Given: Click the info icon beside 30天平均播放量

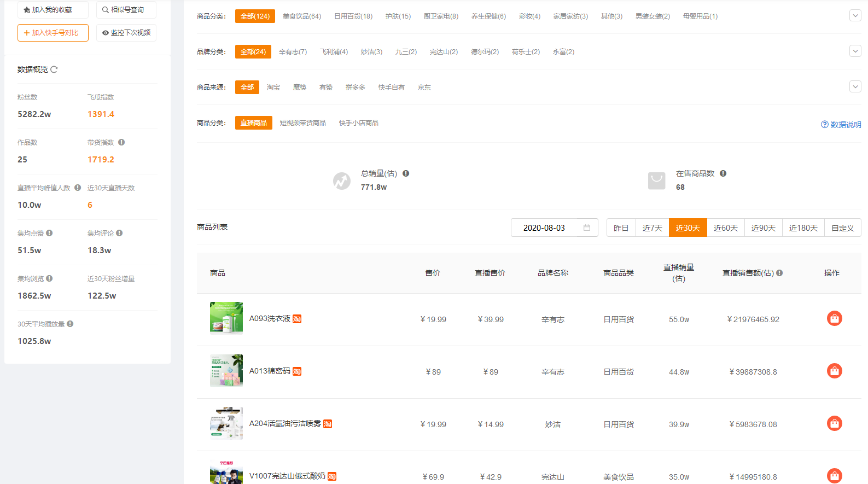Looking at the screenshot, I should pyautogui.click(x=70, y=324).
